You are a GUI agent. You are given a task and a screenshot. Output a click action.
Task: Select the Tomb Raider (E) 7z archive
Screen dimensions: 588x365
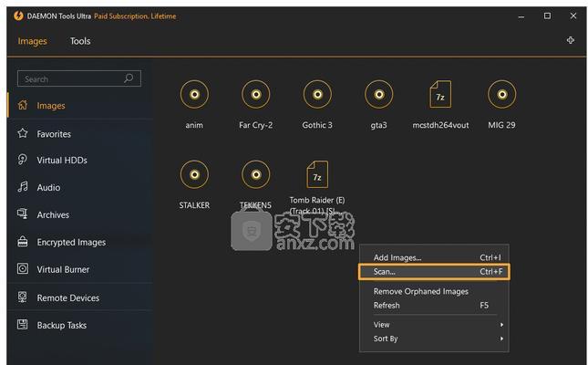pyautogui.click(x=317, y=174)
